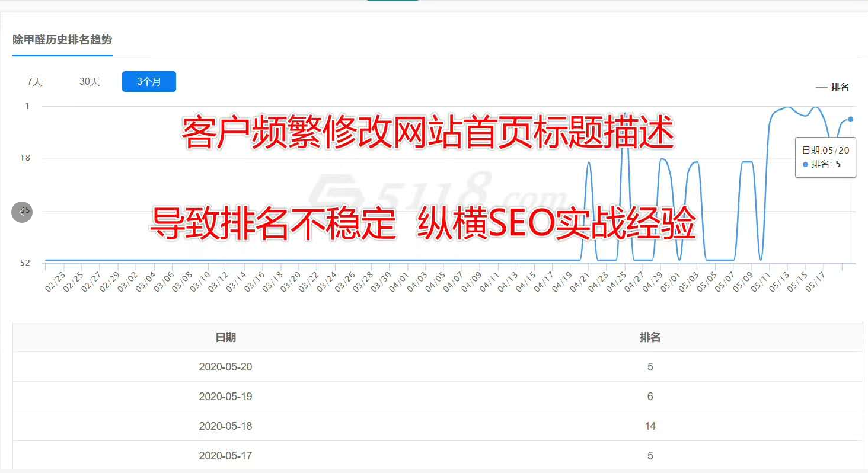Click the gray left-arrow circle button
868x473 pixels.
[x=22, y=212]
